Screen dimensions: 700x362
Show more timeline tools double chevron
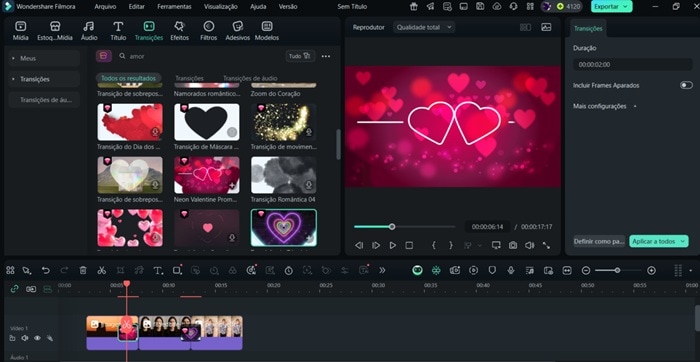[x=382, y=270]
